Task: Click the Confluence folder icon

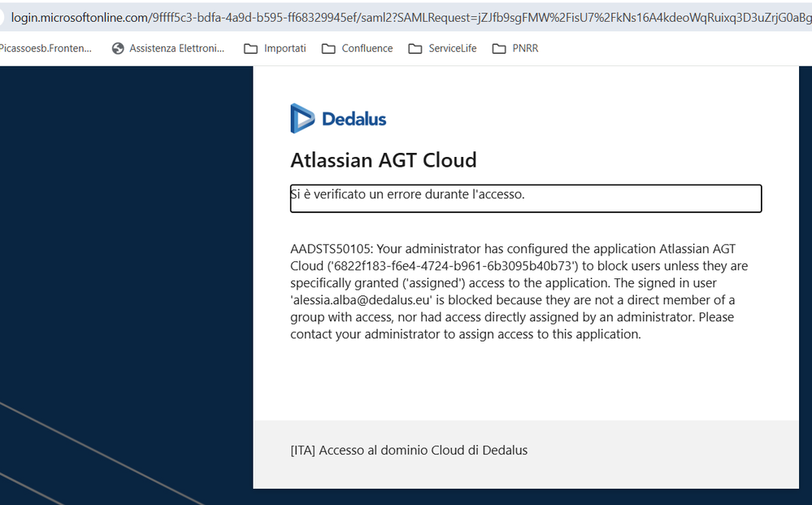Action: (x=328, y=49)
